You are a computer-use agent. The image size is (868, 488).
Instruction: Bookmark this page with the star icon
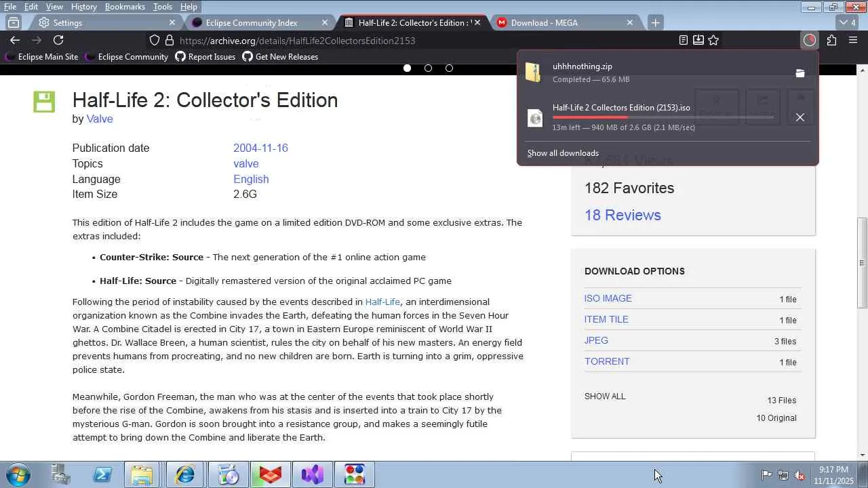pos(713,40)
